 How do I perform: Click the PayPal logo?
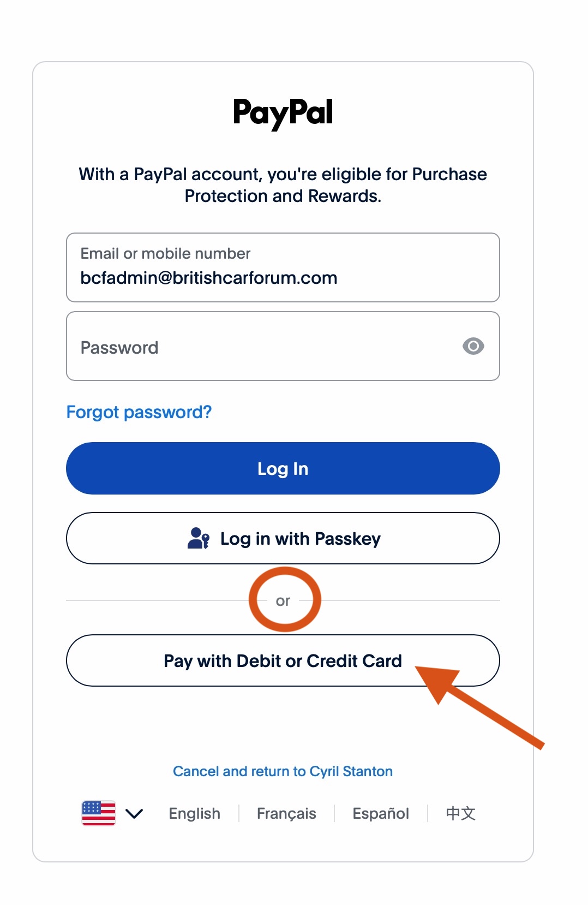pos(283,112)
